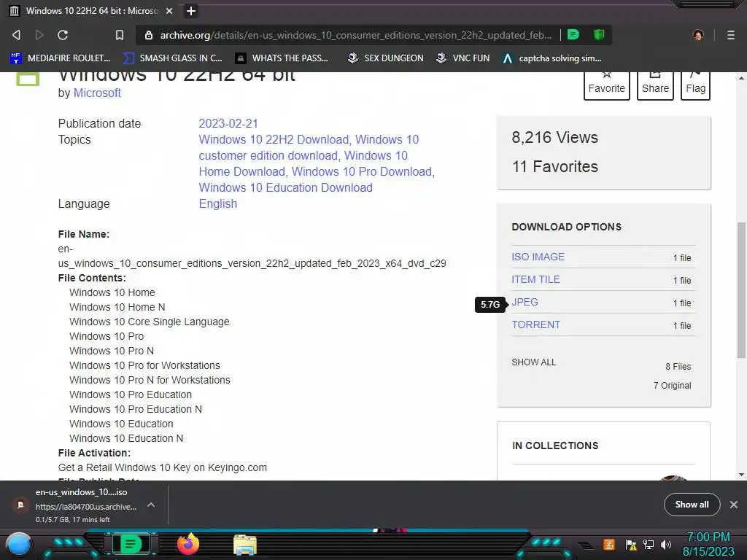Click the '11 Favorites' text

click(x=555, y=167)
